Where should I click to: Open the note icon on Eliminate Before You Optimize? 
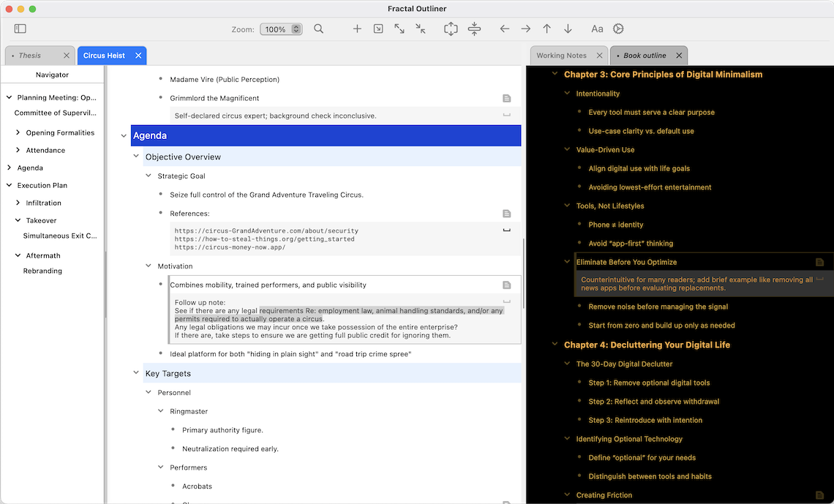point(819,261)
